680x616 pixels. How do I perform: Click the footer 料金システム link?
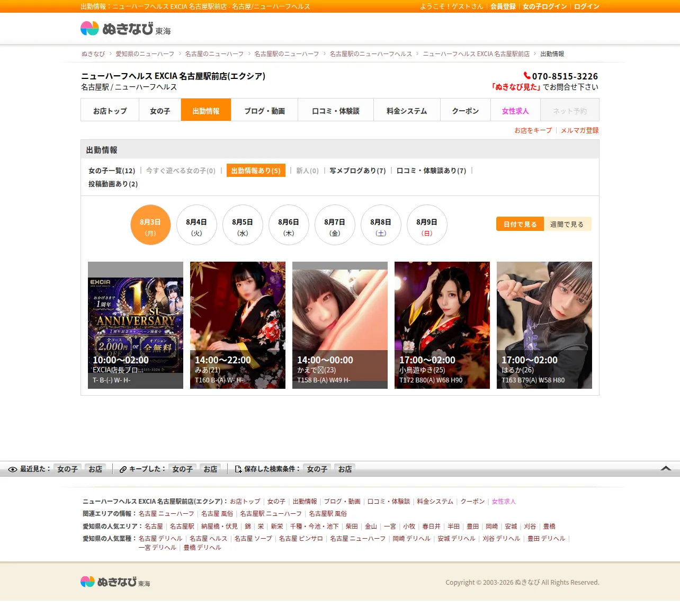(435, 502)
